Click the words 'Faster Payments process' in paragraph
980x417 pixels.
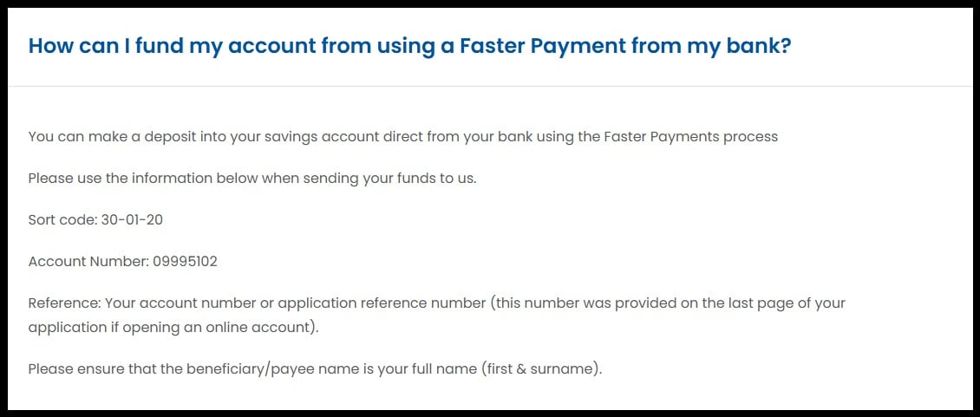point(690,137)
